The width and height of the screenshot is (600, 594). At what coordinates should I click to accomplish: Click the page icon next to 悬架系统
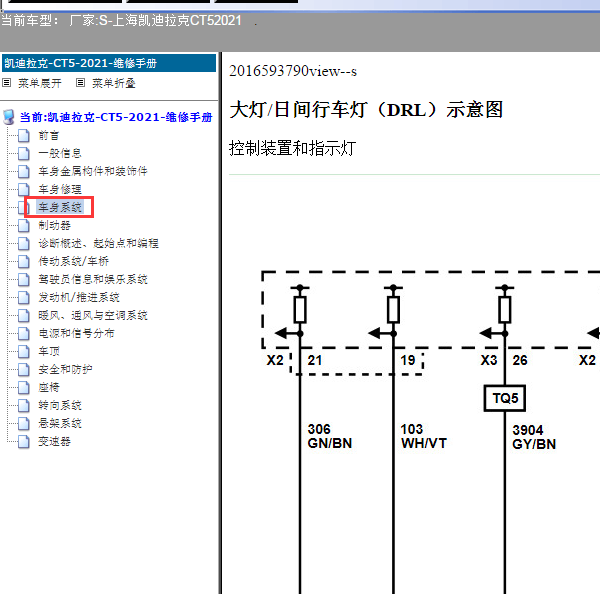pyautogui.click(x=24, y=423)
